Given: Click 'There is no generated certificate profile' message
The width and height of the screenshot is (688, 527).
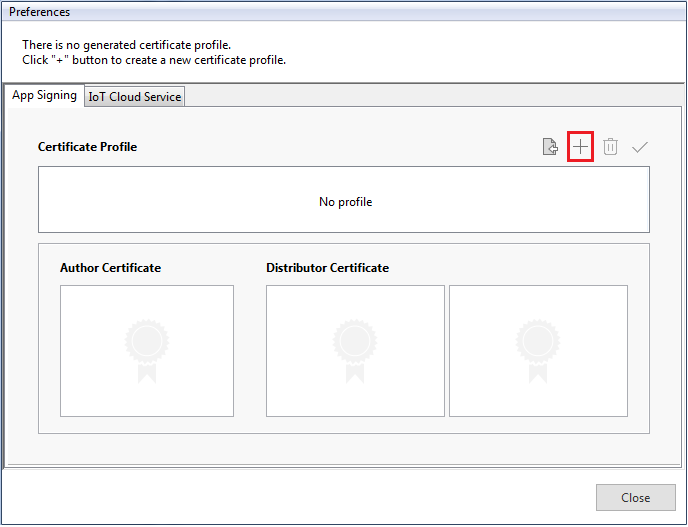Looking at the screenshot, I should click(x=126, y=45).
